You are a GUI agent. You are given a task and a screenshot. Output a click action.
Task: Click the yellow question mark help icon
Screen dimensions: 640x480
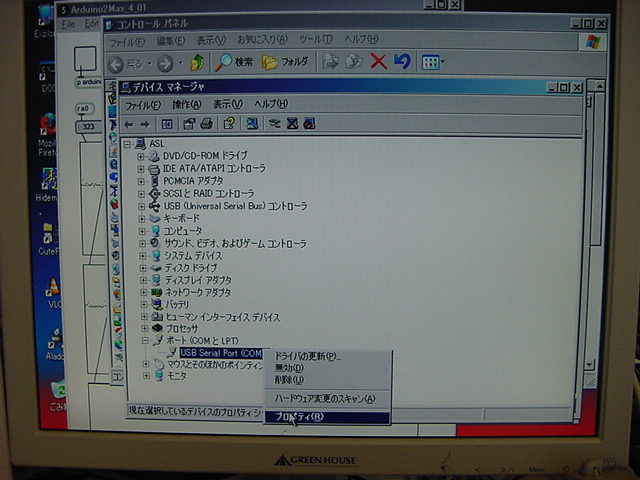tap(229, 123)
